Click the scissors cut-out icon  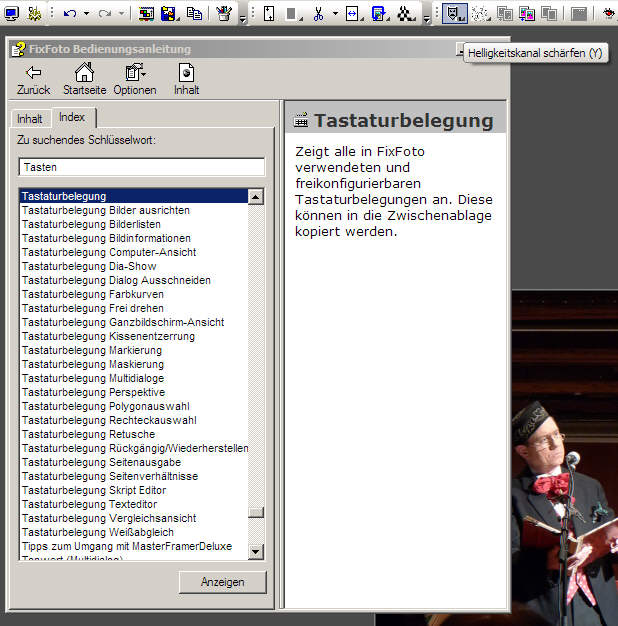point(318,14)
